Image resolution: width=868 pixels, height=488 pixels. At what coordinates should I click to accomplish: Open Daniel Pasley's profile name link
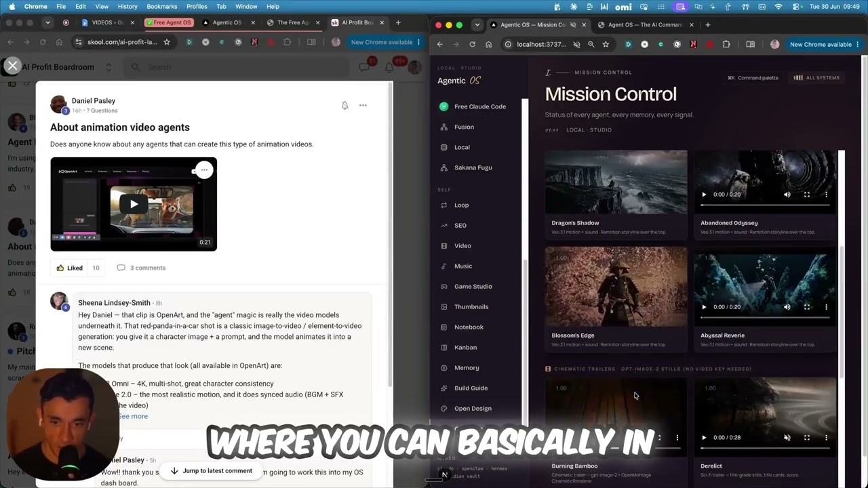click(94, 101)
